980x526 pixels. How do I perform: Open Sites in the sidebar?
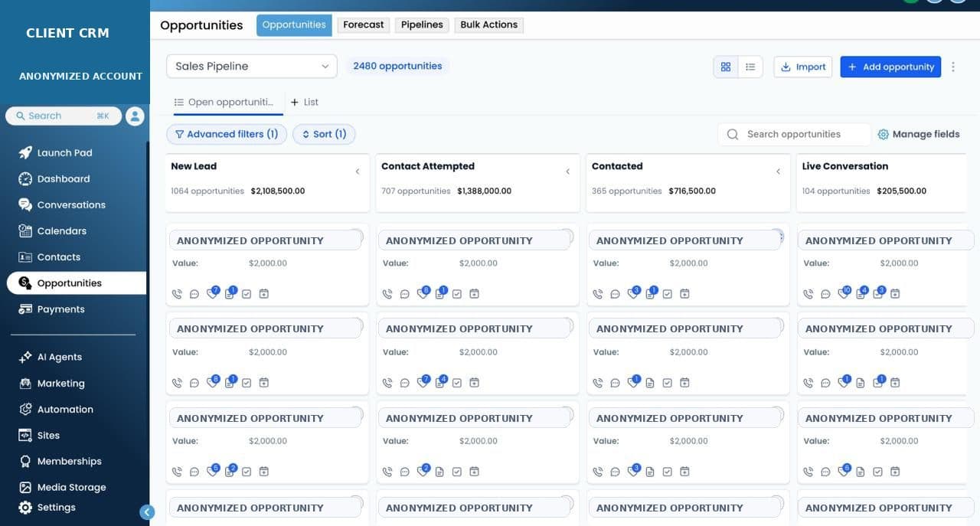48,435
